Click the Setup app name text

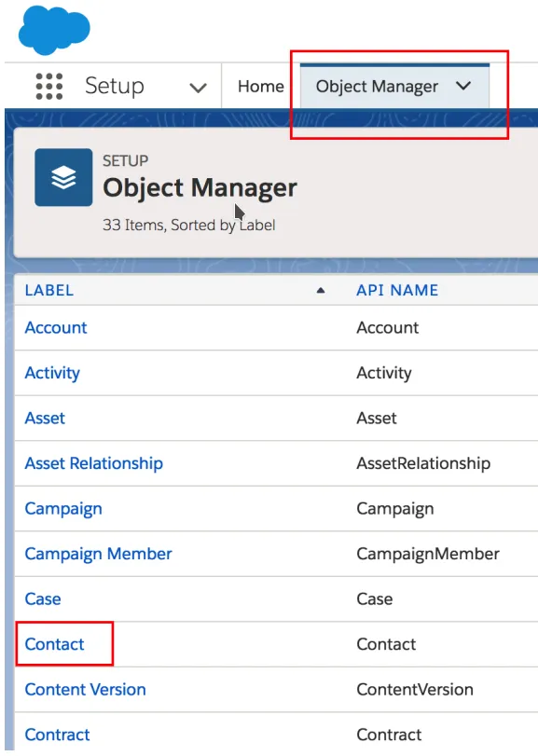pos(115,87)
